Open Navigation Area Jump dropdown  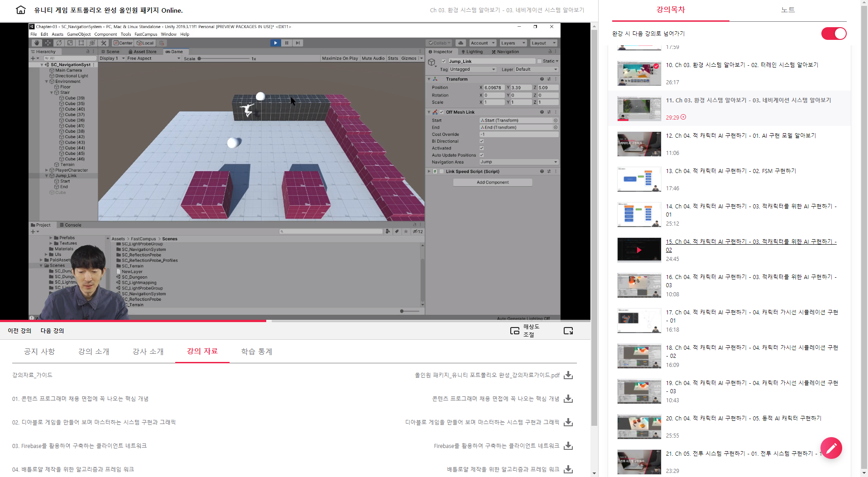(x=519, y=162)
